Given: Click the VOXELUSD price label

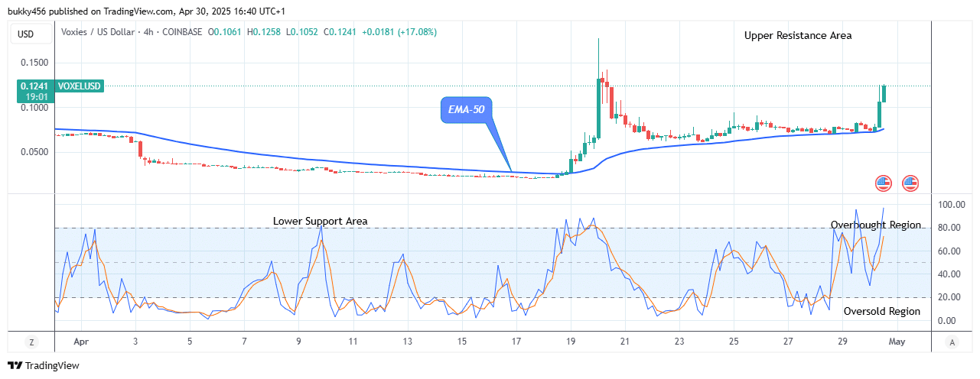Looking at the screenshot, I should (78, 87).
